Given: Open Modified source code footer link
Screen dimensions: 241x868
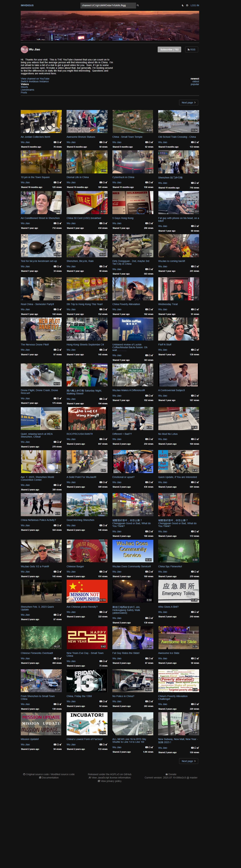Looking at the screenshot, I should tap(63, 774).
